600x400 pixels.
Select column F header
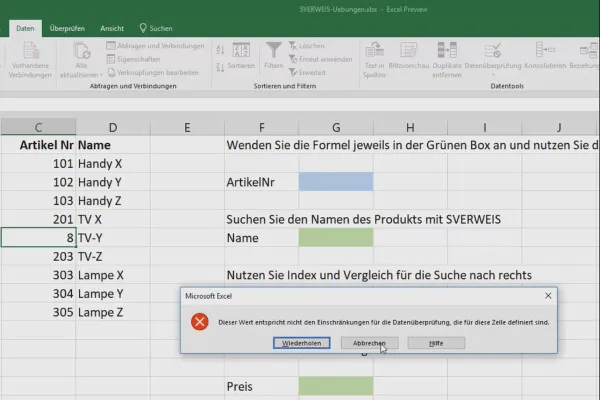pos(261,127)
